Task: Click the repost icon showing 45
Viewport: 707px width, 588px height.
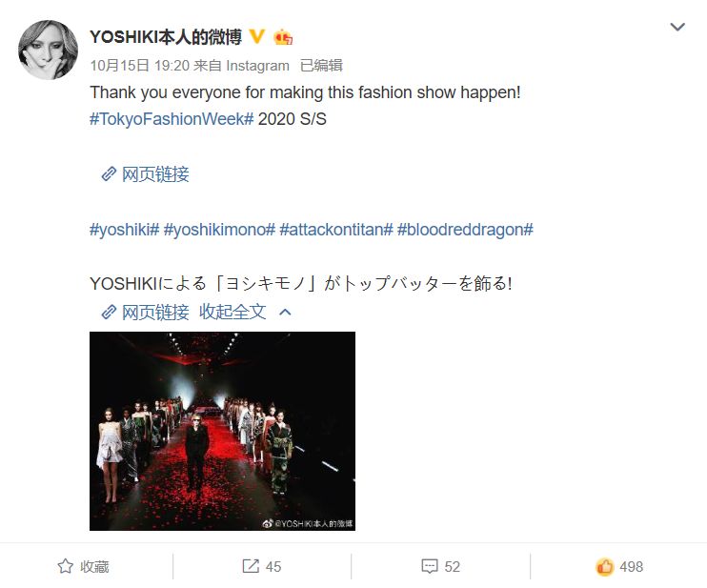Action: 251,566
